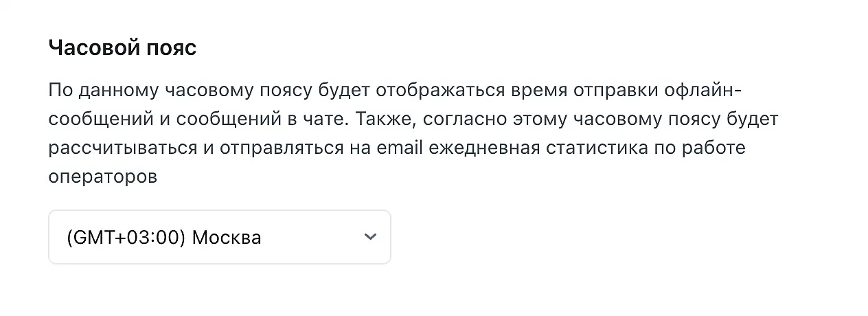Image resolution: width=868 pixels, height=316 pixels.
Task: Open the timezone dropdown showing Москва
Action: (219, 237)
